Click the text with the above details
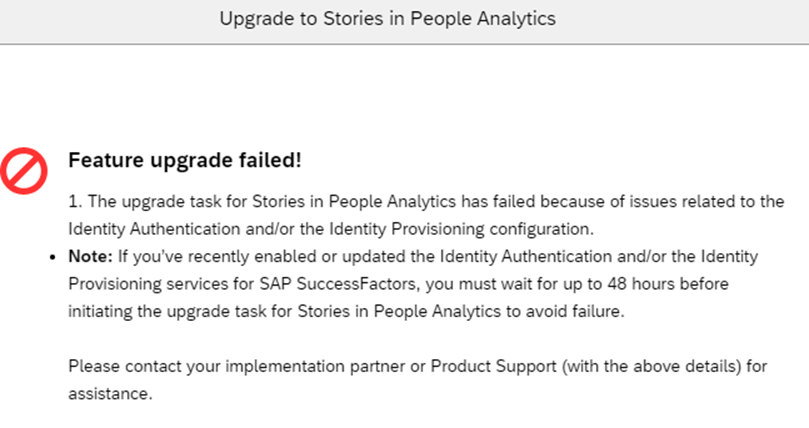Viewport: 809px width, 428px height. click(651, 366)
